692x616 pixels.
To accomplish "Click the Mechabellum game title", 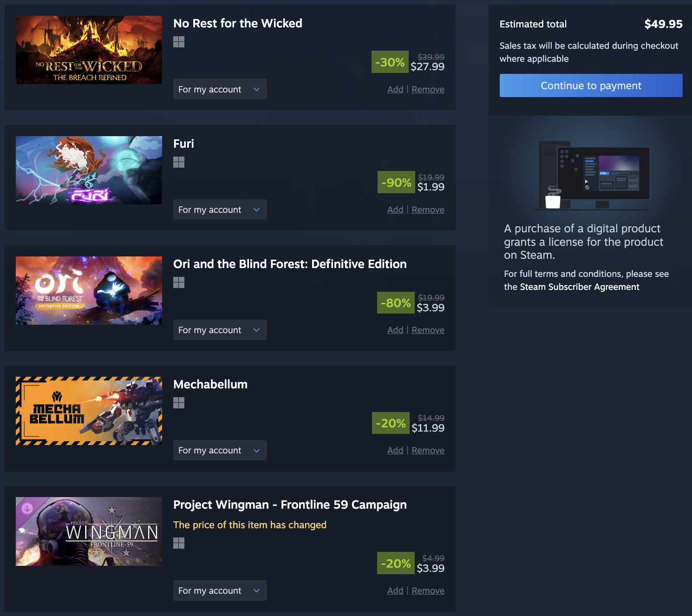I will 210,384.
